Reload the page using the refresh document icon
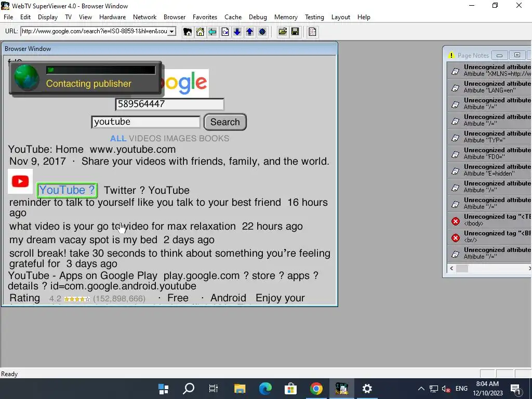Image resolution: width=532 pixels, height=399 pixels. 225,32
